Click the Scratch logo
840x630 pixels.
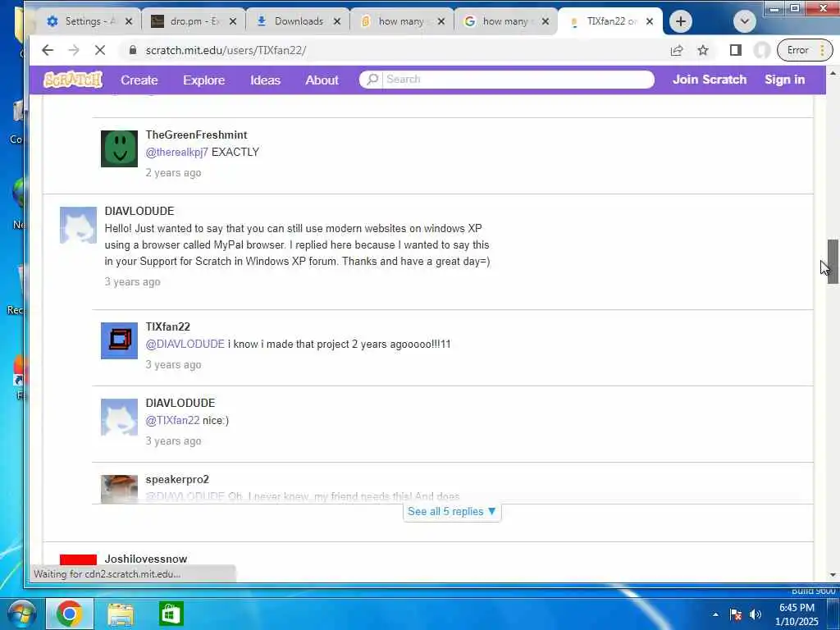73,80
